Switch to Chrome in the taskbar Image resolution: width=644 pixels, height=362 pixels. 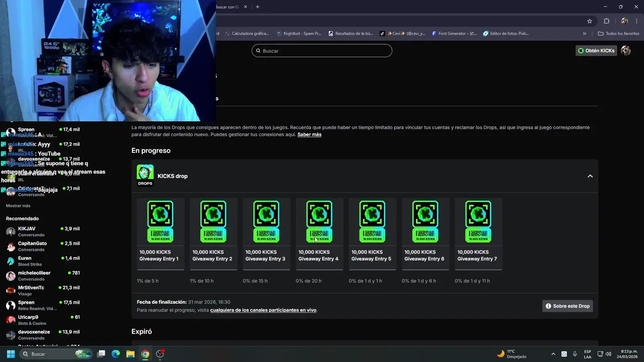click(x=145, y=354)
